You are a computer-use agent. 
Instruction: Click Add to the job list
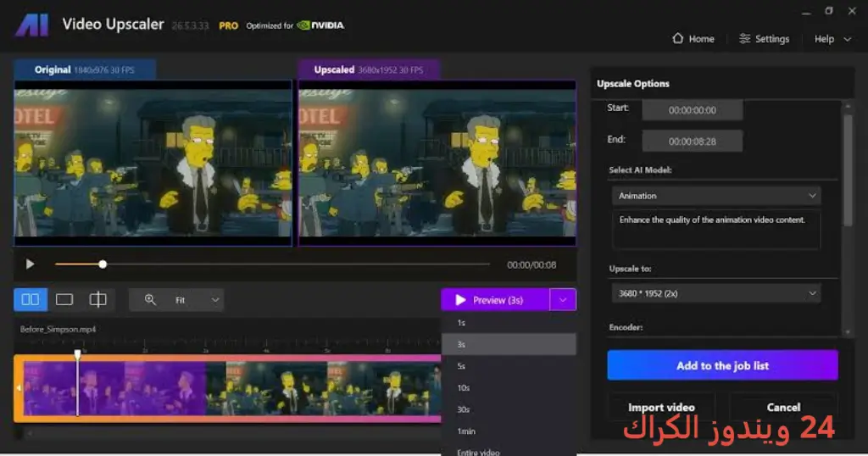tap(722, 365)
